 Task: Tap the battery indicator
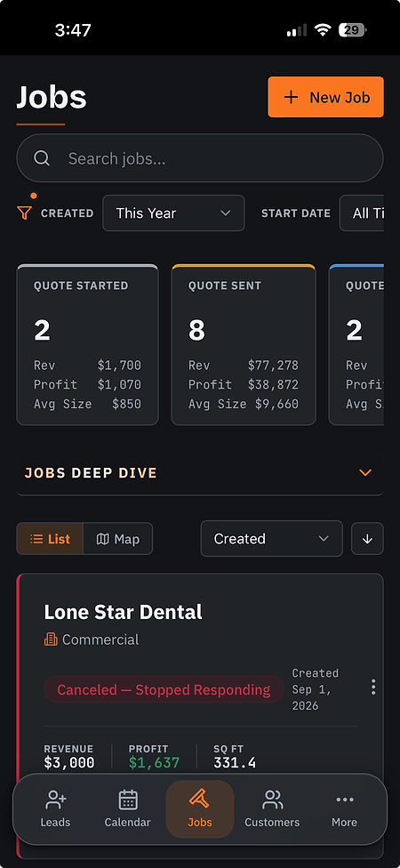click(x=352, y=30)
